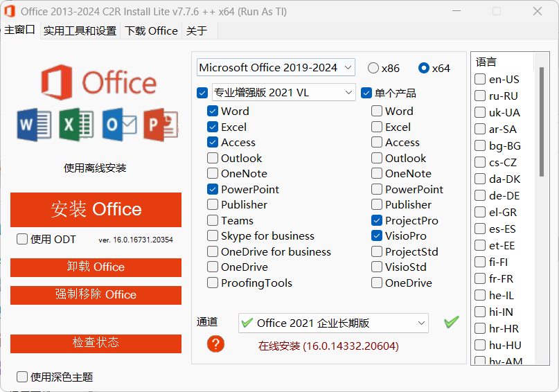Click the Excel app icon in logo area
Screen dimensions: 559x392
77,125
